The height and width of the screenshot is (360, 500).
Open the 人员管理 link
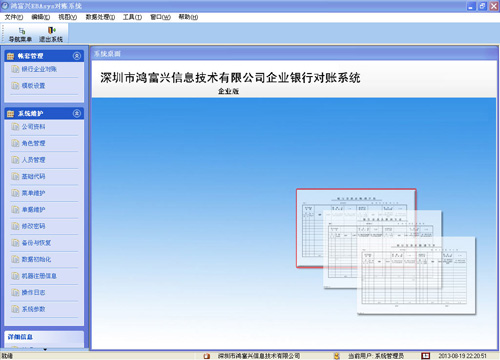click(x=33, y=160)
